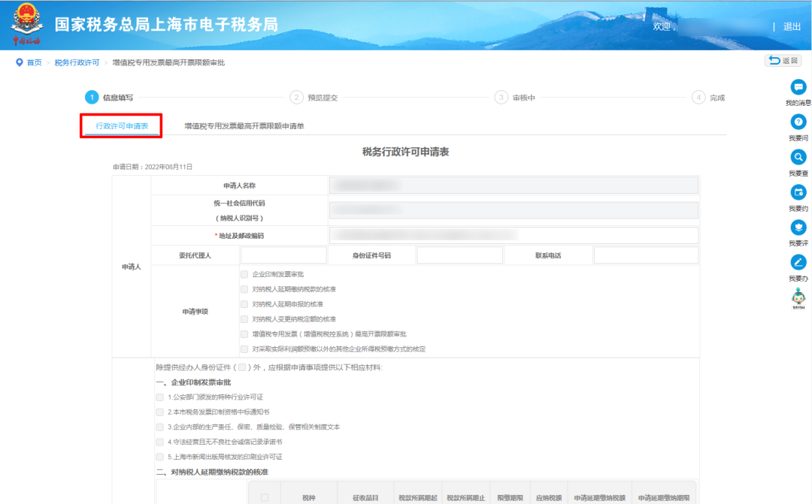Open 我要约 appointment icon

point(798,192)
